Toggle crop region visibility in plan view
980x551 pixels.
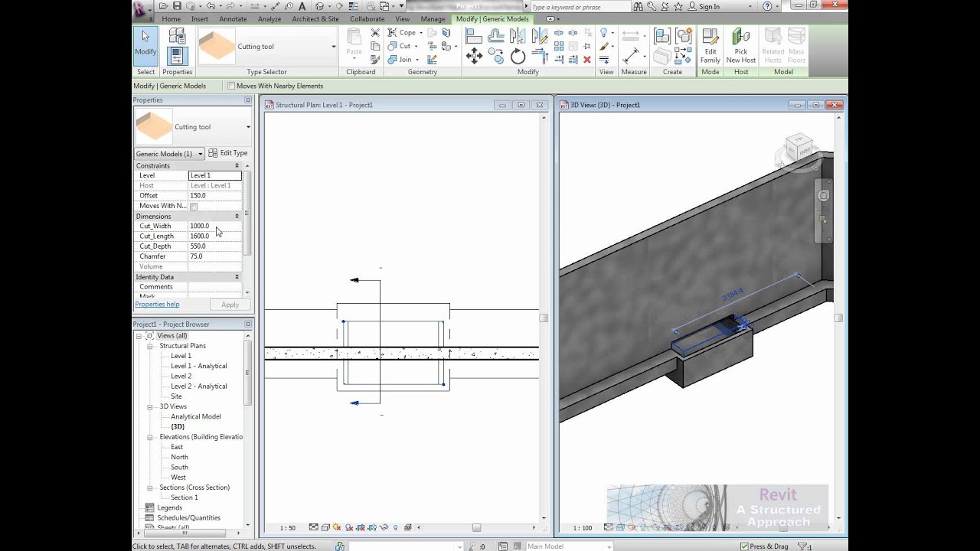372,527
